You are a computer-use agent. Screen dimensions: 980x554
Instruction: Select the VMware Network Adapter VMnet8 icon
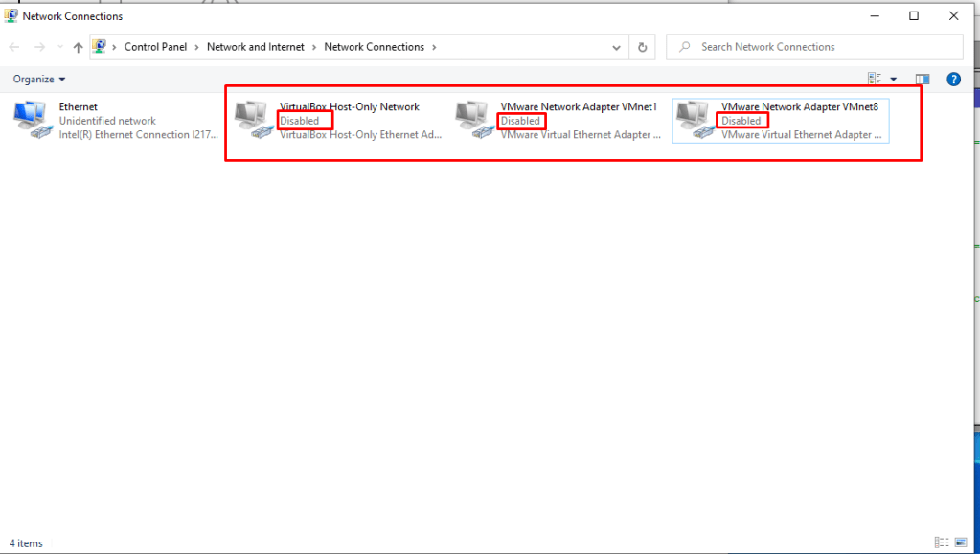(x=695, y=120)
